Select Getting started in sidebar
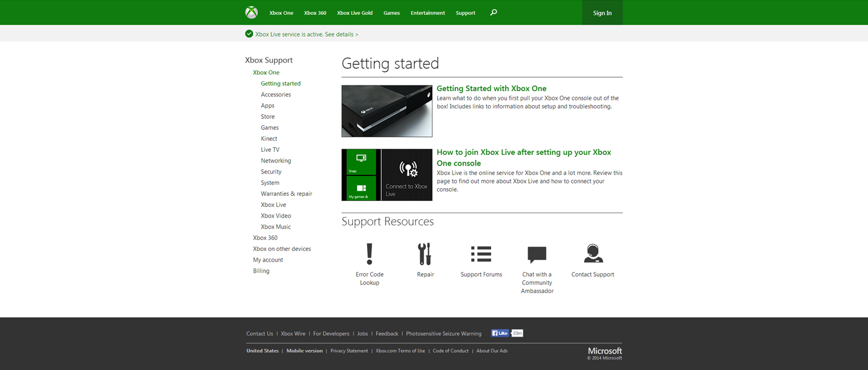 tap(281, 84)
